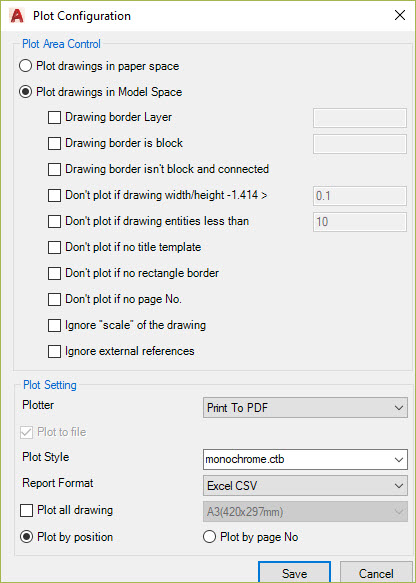
Task: Open Report Format dropdown showing Excel CSV
Action: pos(305,486)
